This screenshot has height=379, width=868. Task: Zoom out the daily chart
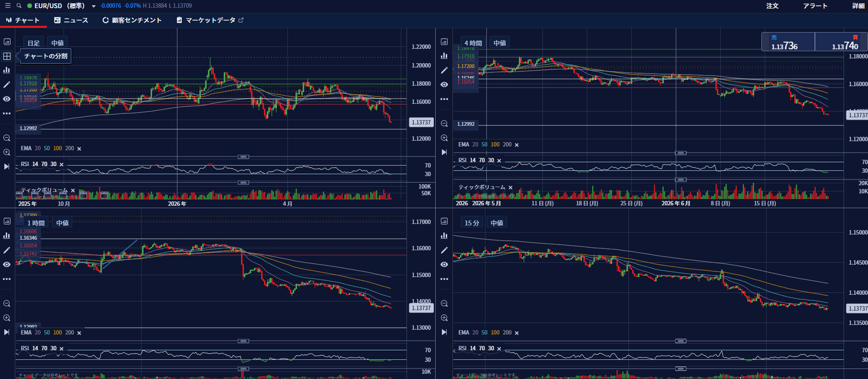point(7,138)
